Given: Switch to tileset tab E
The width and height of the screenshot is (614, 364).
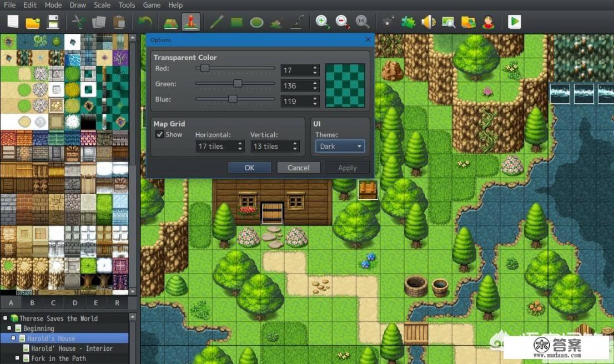Looking at the screenshot, I should coord(95,302).
